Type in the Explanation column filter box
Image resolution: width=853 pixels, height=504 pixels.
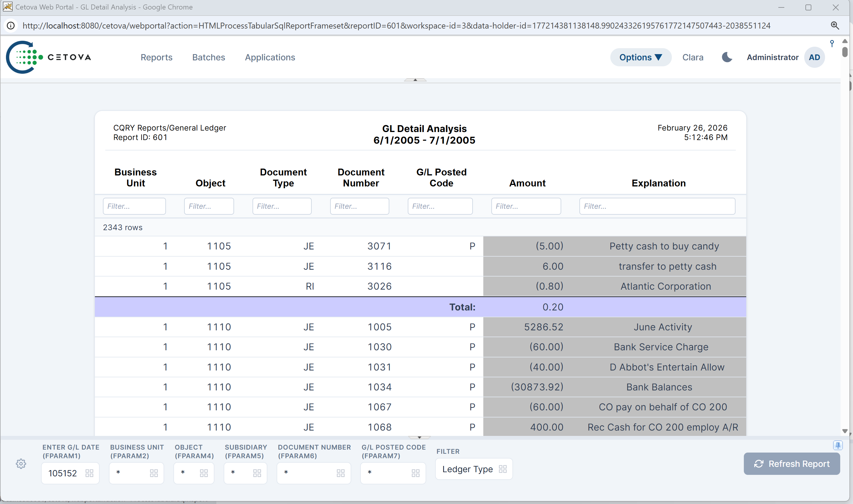pyautogui.click(x=657, y=206)
